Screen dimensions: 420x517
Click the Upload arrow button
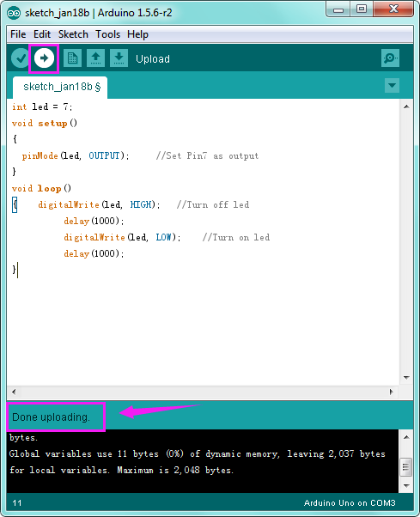coord(44,58)
